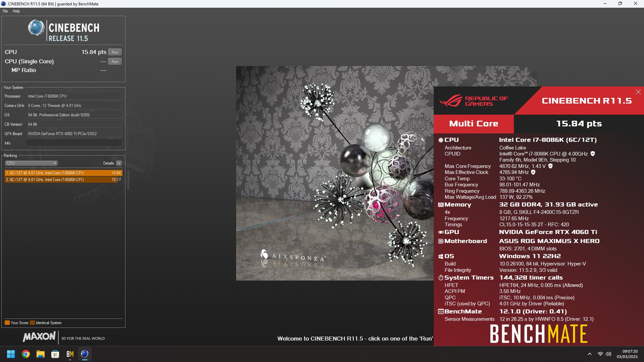Open the Wi-Fi network tray icon
644x362 pixels.
click(x=600, y=354)
